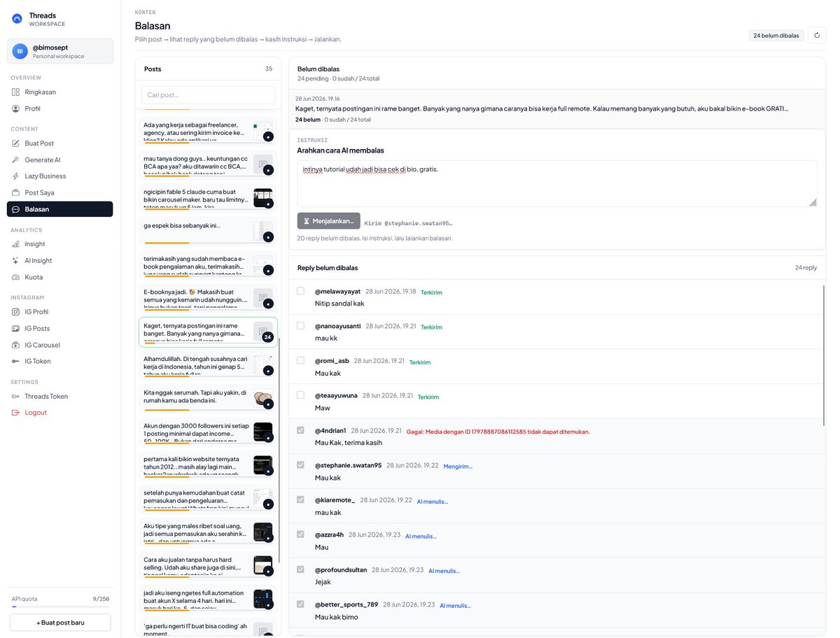
Task: Click the Profil person icon
Action: click(15, 108)
